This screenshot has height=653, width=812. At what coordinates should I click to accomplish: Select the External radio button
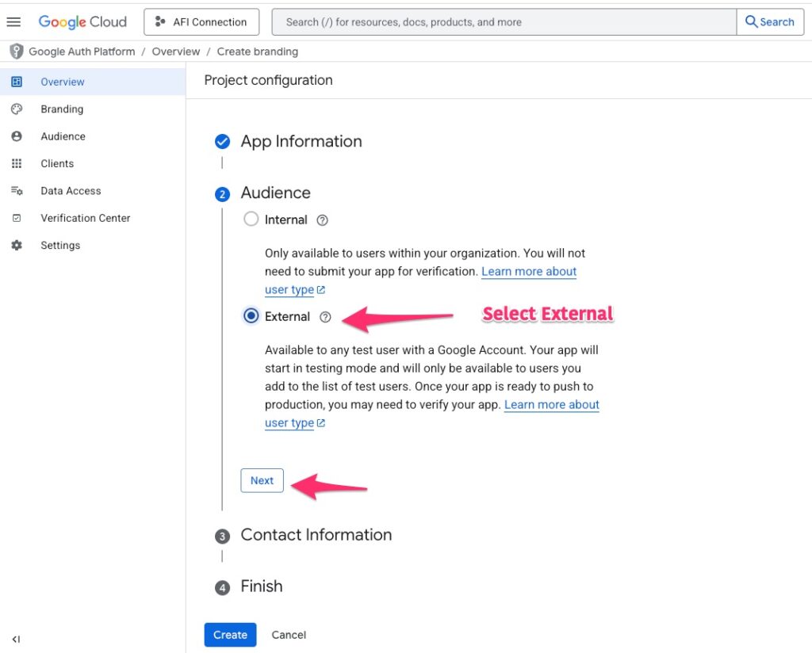(251, 316)
